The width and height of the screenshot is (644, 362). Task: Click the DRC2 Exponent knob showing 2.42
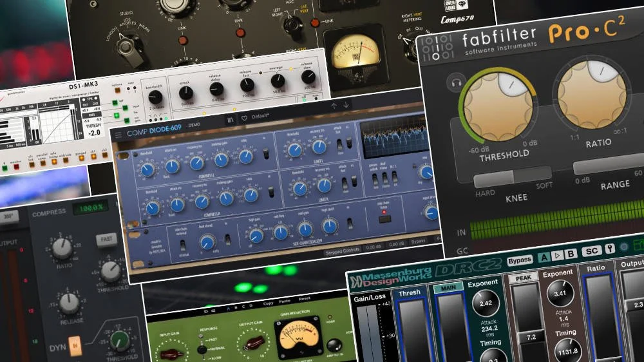(x=485, y=303)
